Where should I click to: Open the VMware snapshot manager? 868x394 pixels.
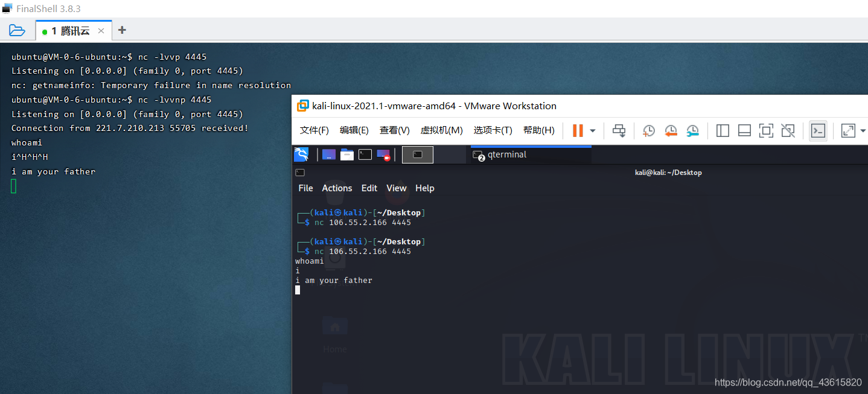pyautogui.click(x=693, y=130)
